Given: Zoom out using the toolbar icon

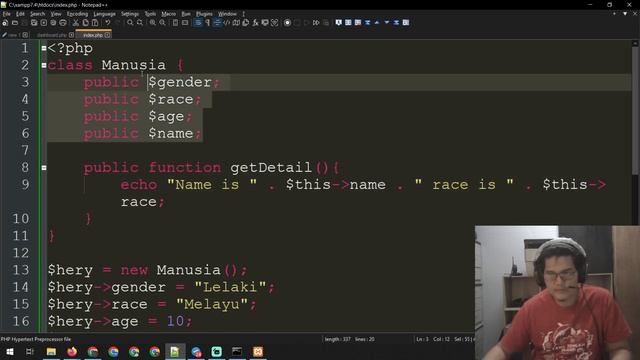Looking at the screenshot, I should point(162,23).
